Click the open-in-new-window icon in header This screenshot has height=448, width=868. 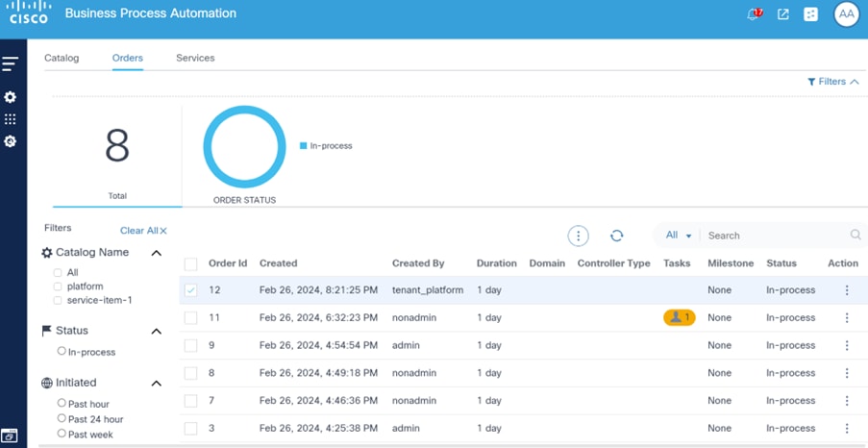(783, 14)
